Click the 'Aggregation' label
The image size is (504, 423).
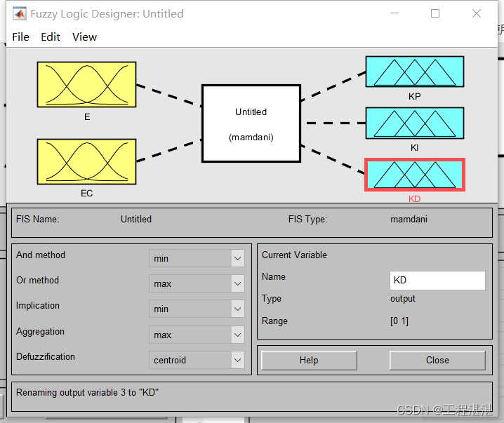point(40,332)
